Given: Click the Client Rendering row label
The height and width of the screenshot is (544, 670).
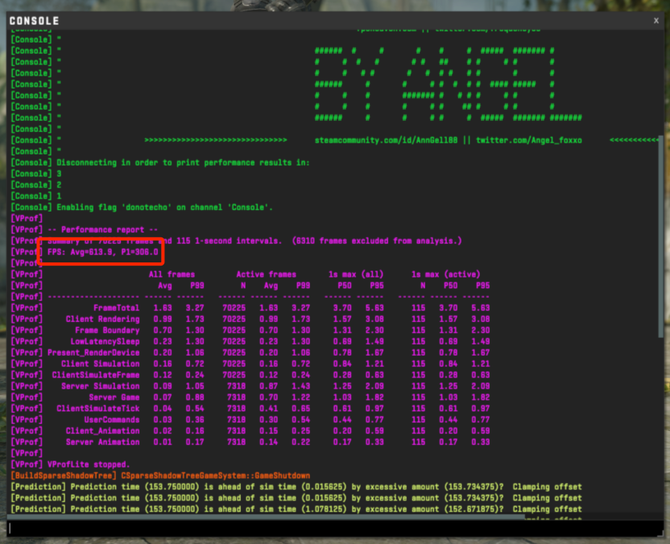Looking at the screenshot, I should [103, 319].
